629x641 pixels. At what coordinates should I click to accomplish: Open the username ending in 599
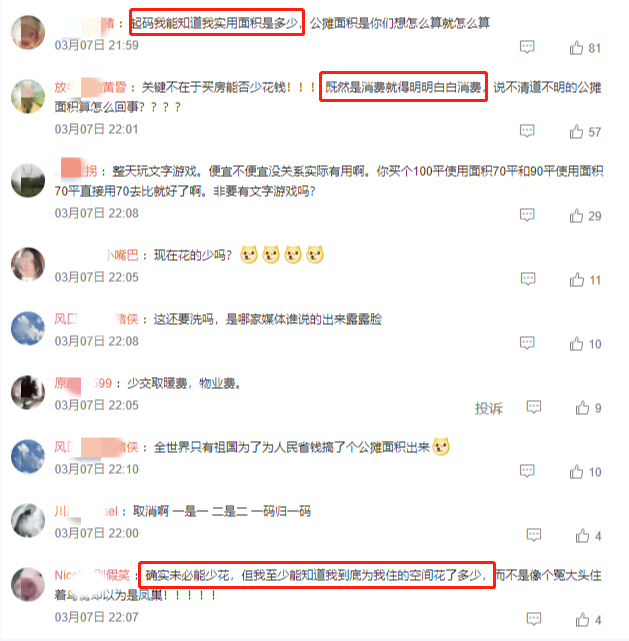tap(83, 383)
